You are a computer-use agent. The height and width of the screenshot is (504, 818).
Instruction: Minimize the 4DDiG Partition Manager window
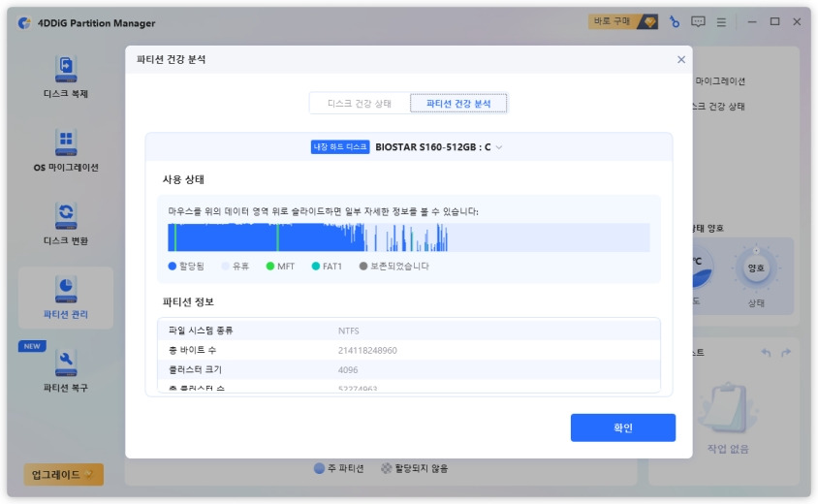click(752, 22)
